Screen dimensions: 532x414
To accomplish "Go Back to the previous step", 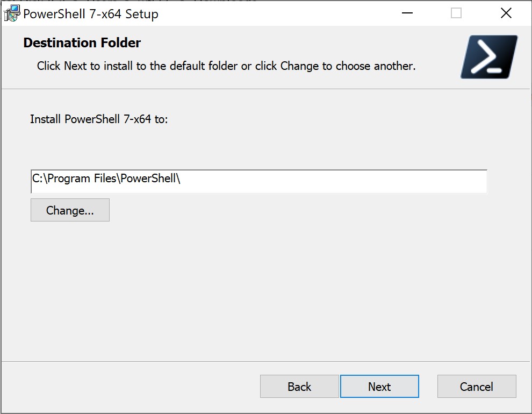I will pos(299,387).
